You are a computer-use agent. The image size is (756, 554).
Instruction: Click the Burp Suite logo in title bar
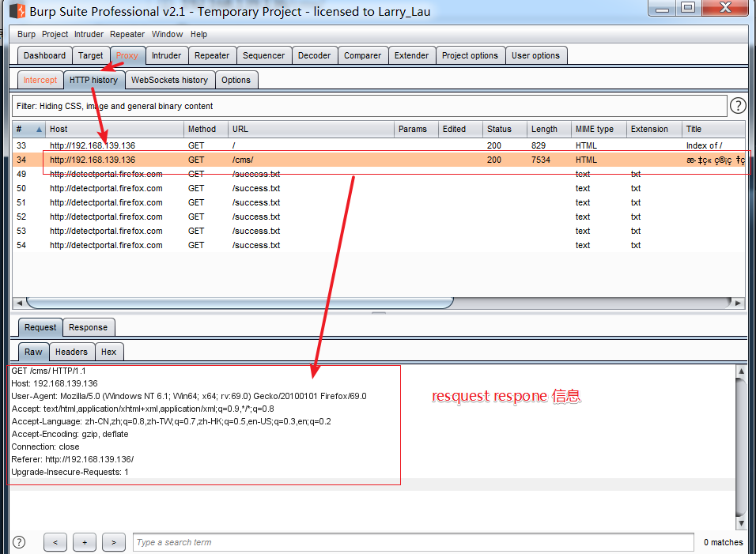(x=17, y=10)
